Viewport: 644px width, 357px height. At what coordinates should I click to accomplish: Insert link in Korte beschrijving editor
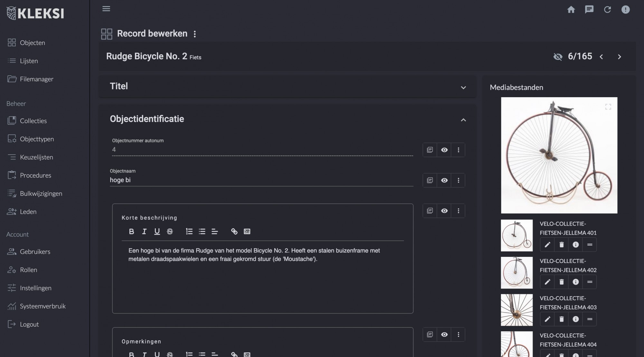pyautogui.click(x=234, y=231)
